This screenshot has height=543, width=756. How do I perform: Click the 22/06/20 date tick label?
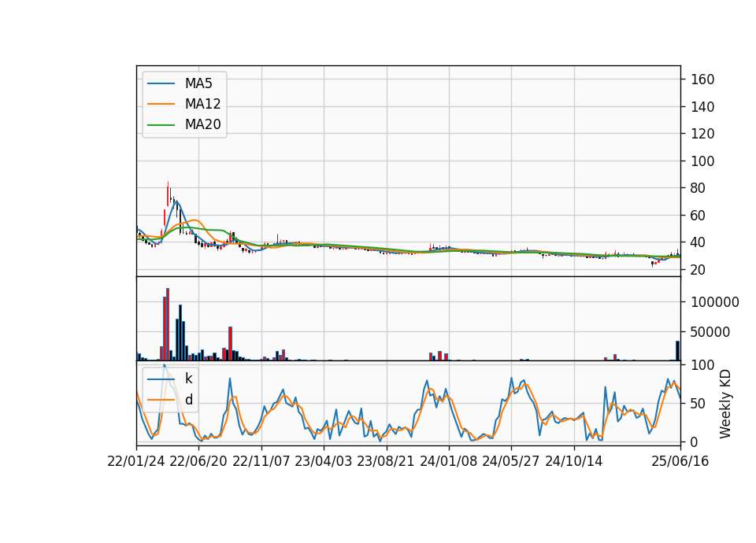[198, 461]
